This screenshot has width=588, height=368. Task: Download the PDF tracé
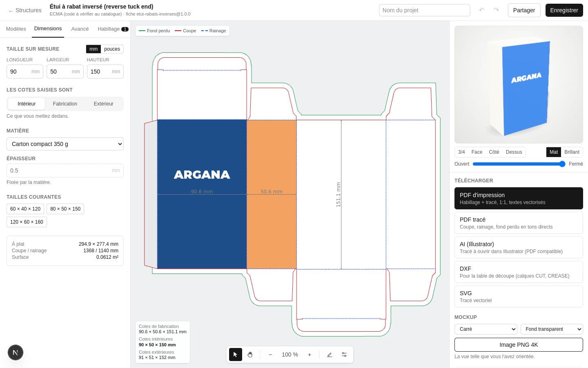pyautogui.click(x=519, y=223)
